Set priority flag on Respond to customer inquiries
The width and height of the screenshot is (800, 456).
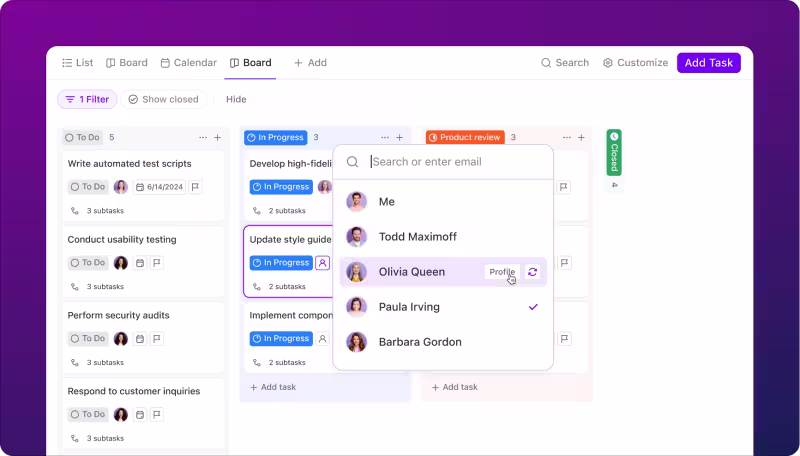(157, 415)
